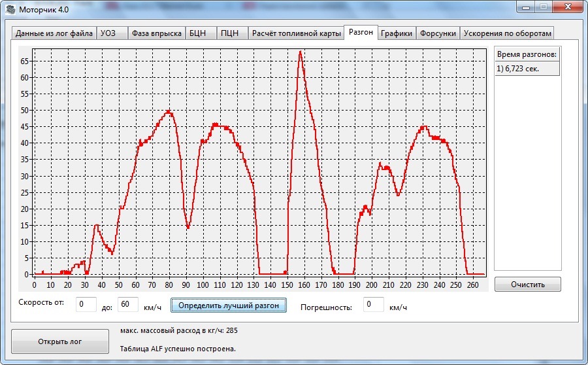Select the БЦН tab
Viewport: 588px width, 365px height.
[201, 33]
